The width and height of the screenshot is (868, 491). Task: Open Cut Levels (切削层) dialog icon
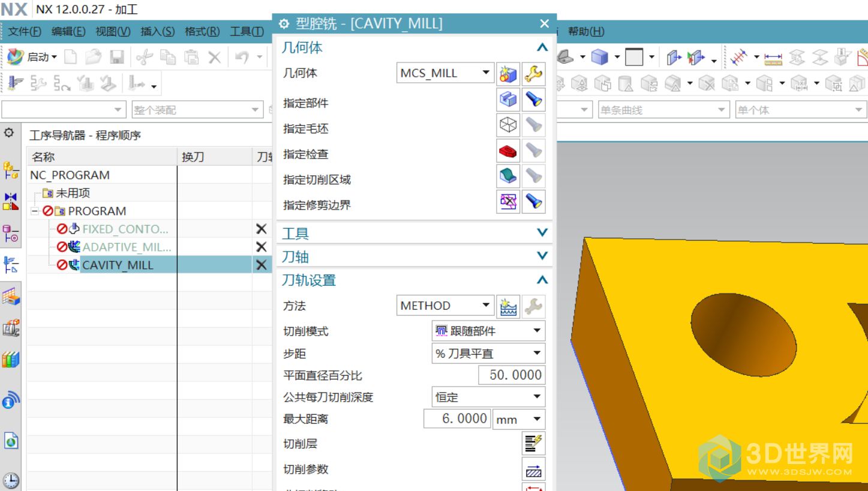point(533,444)
